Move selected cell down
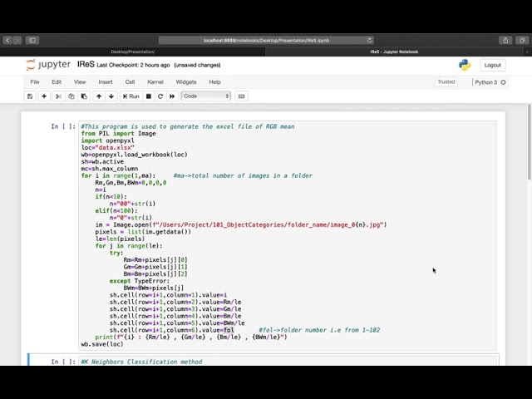Screen dimensions: 532x399 (111, 96)
